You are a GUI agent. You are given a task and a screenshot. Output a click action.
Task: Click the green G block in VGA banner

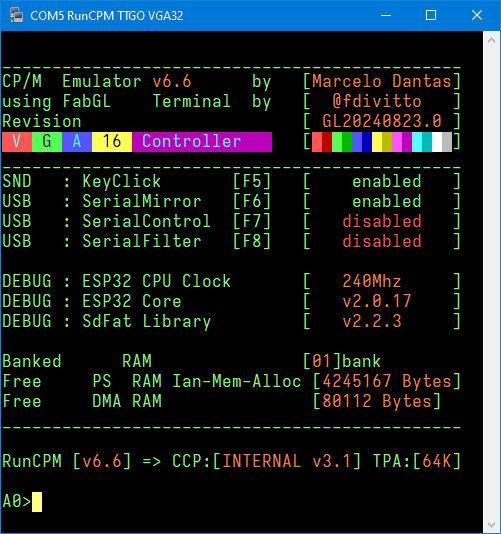click(47, 142)
